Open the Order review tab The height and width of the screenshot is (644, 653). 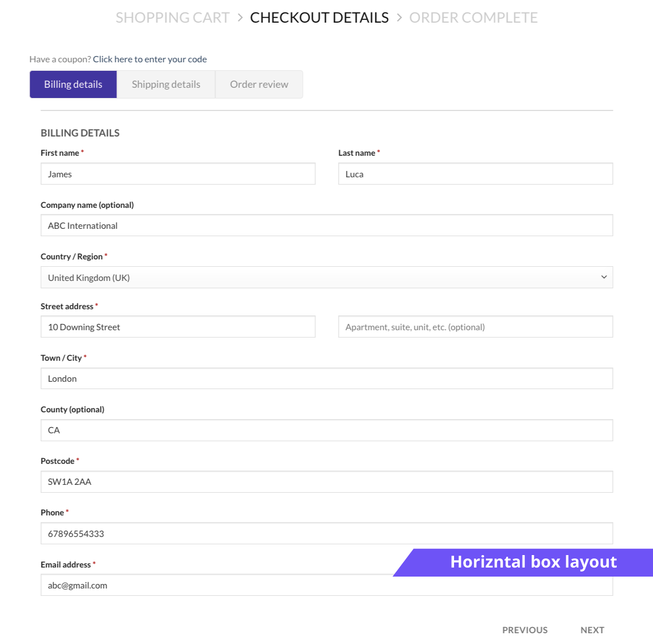[259, 84]
